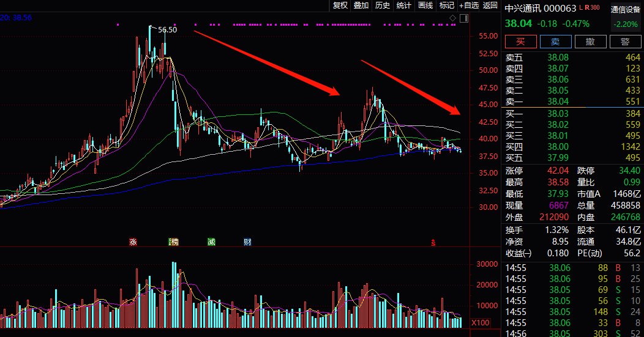Image resolution: width=644 pixels, height=337 pixels.
Task: Click the green 减 event marker
Action: (211, 242)
